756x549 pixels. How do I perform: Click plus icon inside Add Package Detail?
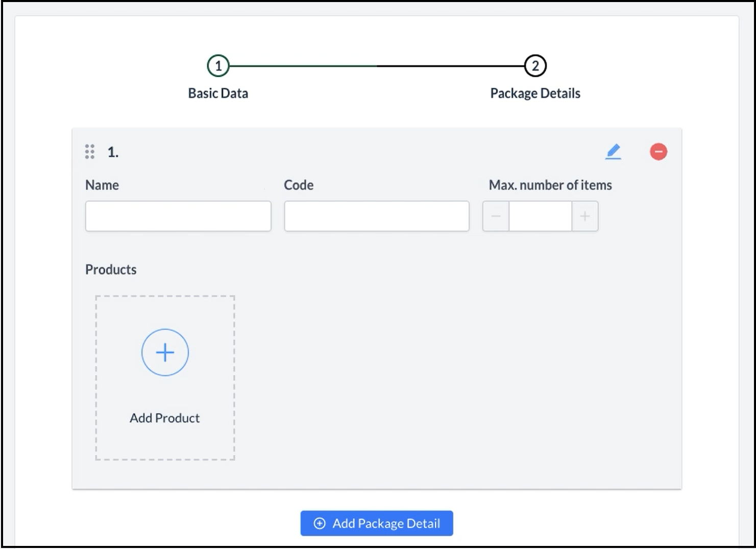320,523
